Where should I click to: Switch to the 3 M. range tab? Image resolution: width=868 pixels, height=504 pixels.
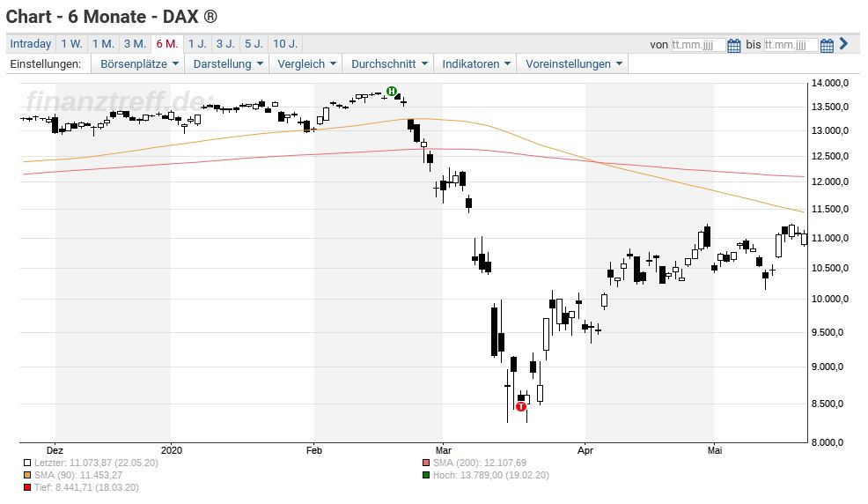pyautogui.click(x=135, y=44)
